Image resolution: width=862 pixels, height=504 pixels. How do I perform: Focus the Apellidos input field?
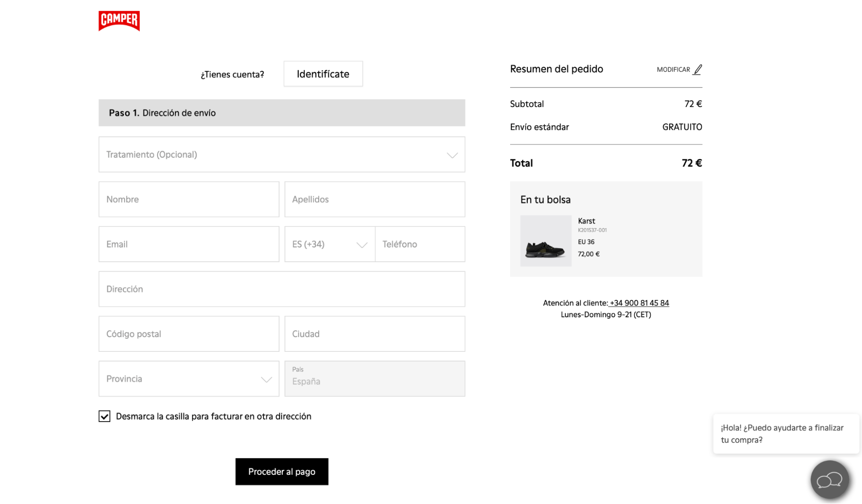click(x=375, y=199)
